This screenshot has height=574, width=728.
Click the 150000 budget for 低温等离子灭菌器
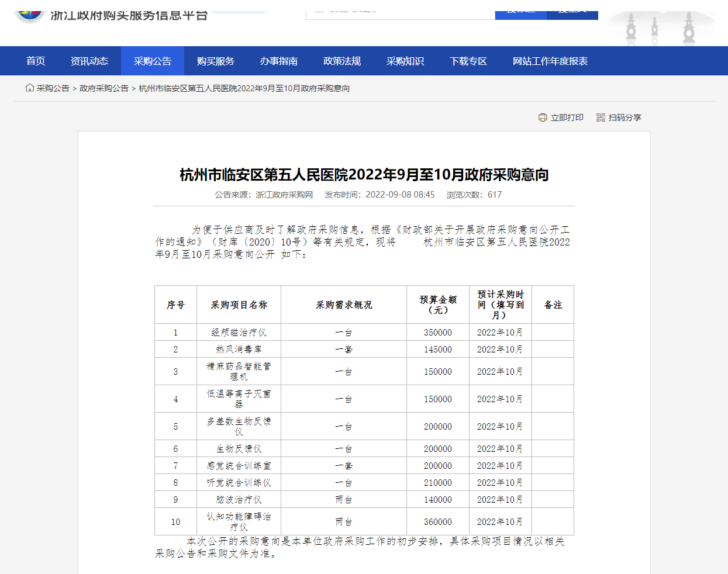tap(438, 399)
